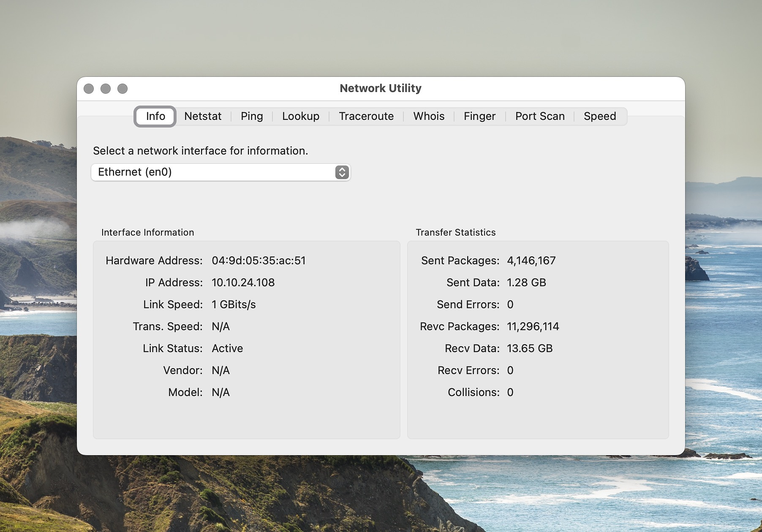Open the Port Scan tab
Image resolution: width=762 pixels, height=532 pixels.
tap(540, 116)
